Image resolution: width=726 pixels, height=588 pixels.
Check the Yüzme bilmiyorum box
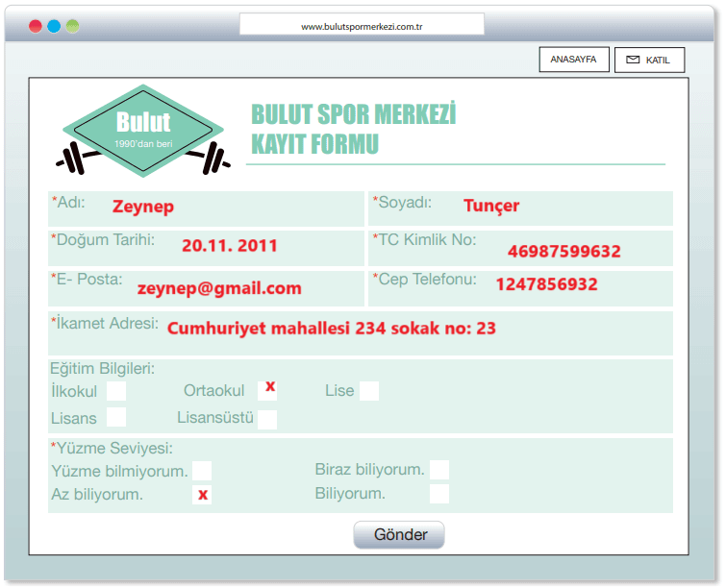202,471
